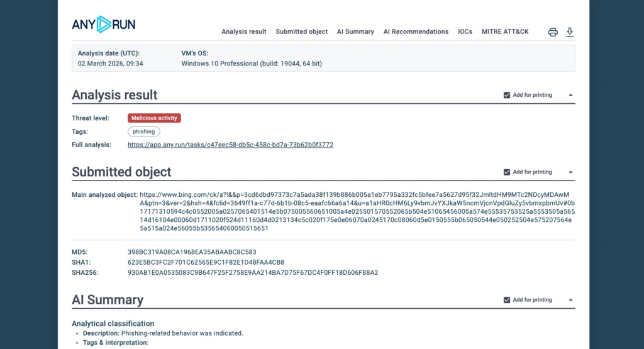This screenshot has width=644, height=349.
Task: Click the Analysis result section heading
Action: (114, 95)
